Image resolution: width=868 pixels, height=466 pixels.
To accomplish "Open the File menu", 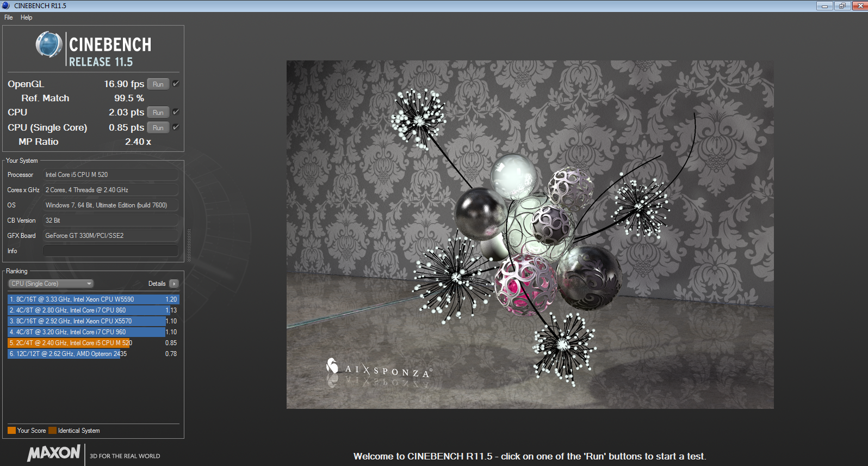I will click(x=9, y=17).
